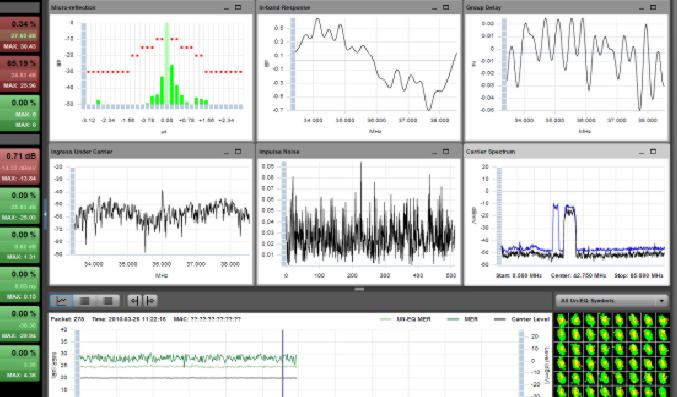
Task: Click the vertical time marker in MER chart
Action: [x=283, y=363]
